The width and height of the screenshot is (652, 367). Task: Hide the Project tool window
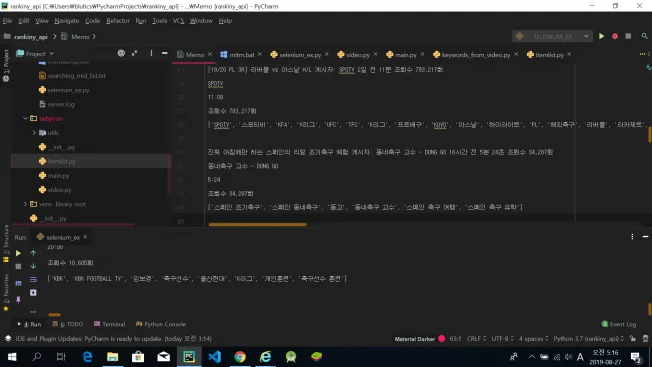pyautogui.click(x=165, y=53)
